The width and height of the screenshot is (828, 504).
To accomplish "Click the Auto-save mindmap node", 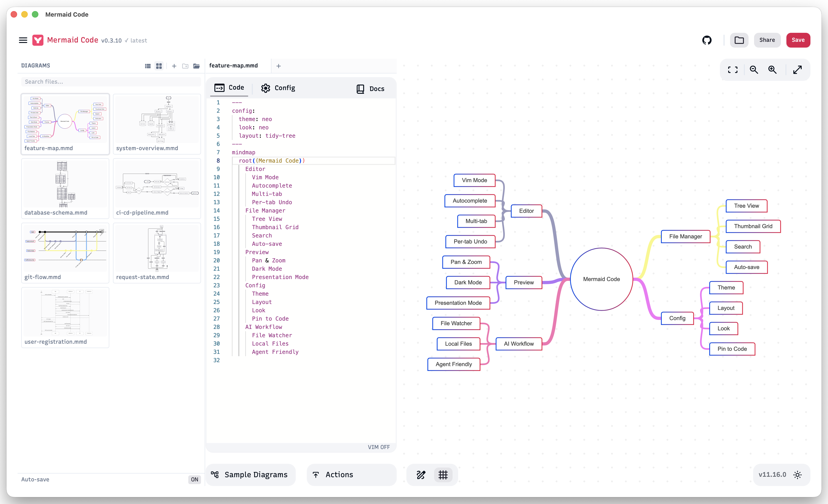I will (x=746, y=267).
